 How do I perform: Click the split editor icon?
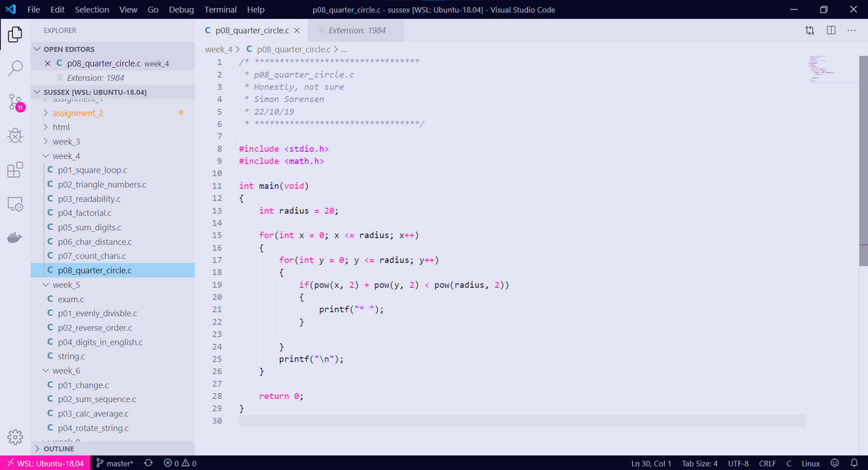pos(831,30)
